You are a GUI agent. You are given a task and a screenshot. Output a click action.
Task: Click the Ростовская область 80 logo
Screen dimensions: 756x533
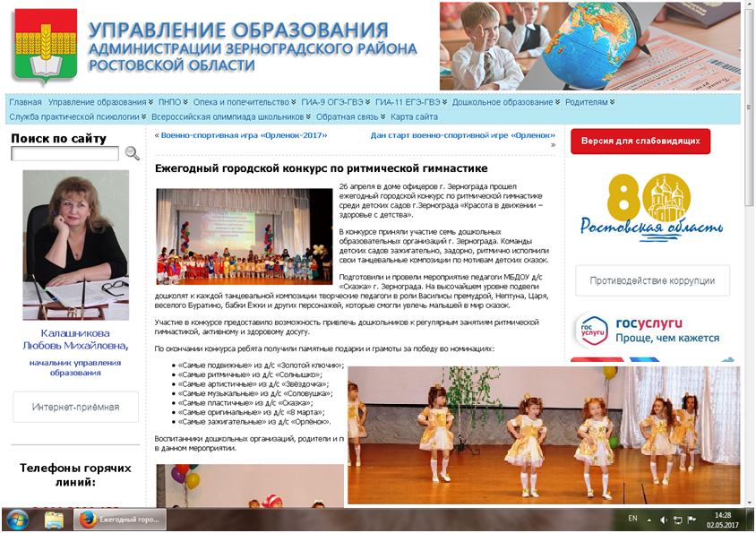(651, 209)
